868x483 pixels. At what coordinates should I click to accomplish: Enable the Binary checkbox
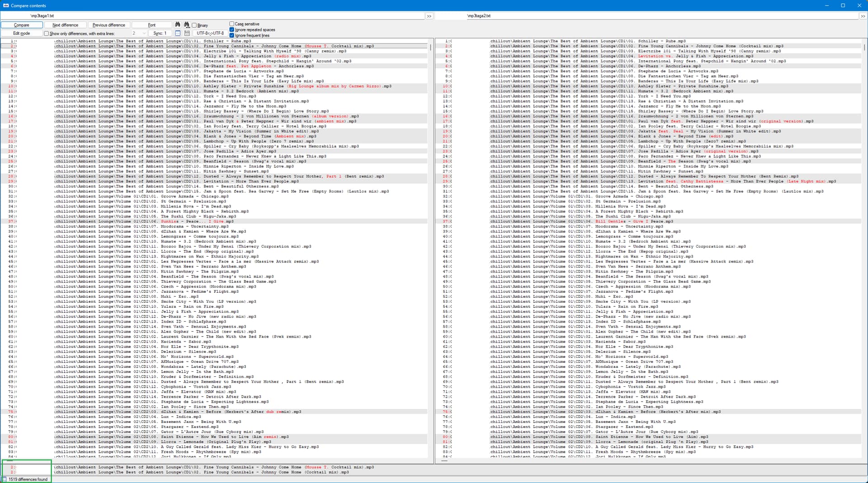pyautogui.click(x=194, y=25)
